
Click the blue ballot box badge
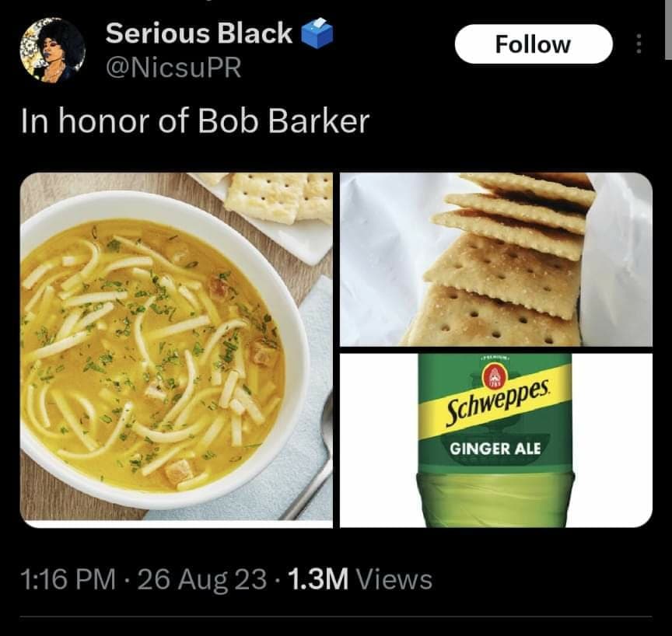[x=317, y=33]
